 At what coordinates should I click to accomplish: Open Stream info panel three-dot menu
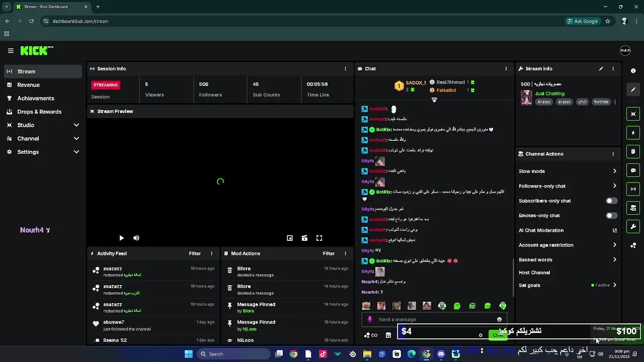pos(613,69)
